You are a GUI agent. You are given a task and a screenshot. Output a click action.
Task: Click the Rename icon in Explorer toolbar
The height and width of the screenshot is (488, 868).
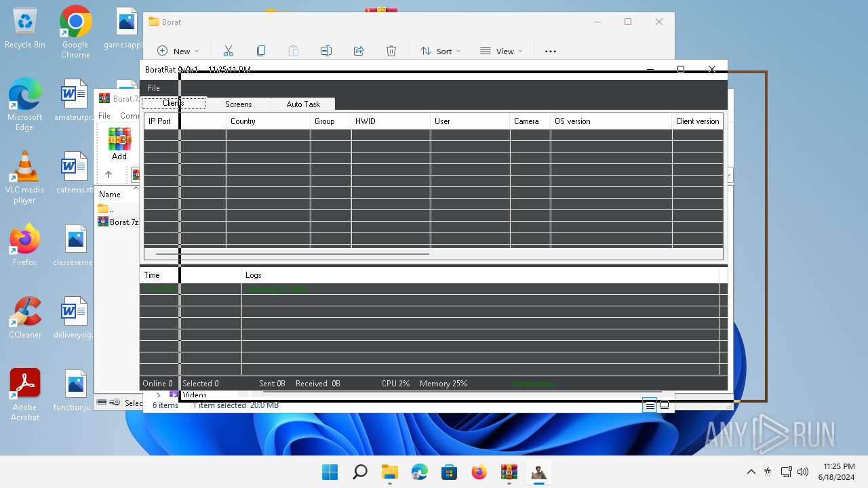tap(326, 51)
